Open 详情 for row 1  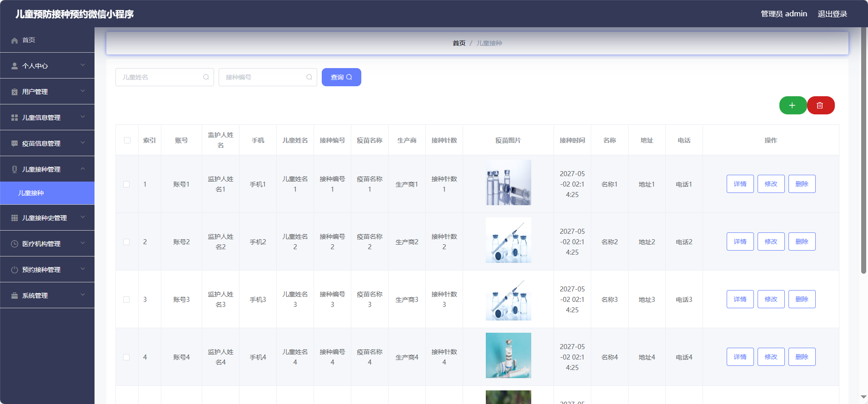(x=740, y=184)
